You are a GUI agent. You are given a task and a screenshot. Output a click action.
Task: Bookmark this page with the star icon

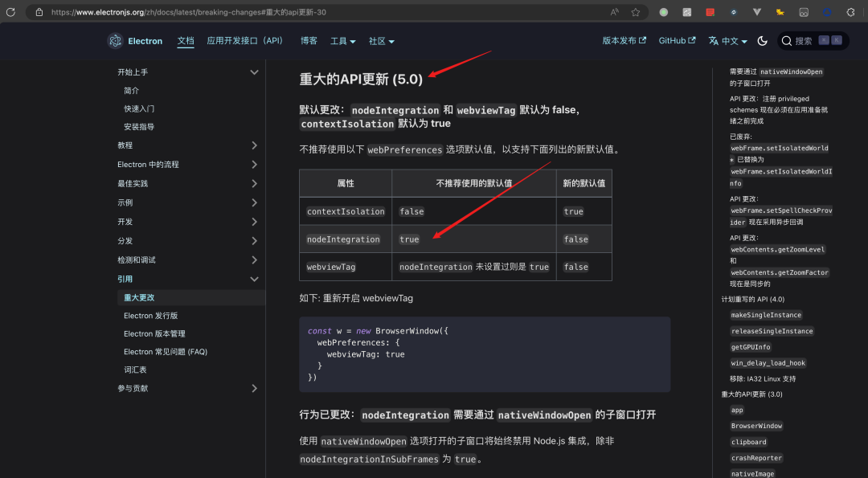(636, 12)
